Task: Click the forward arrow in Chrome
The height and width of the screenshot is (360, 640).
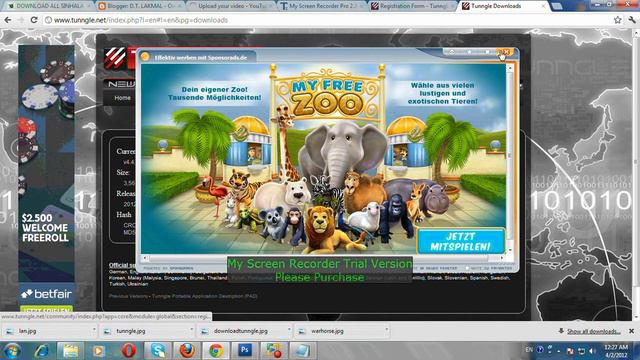Action: coord(21,20)
